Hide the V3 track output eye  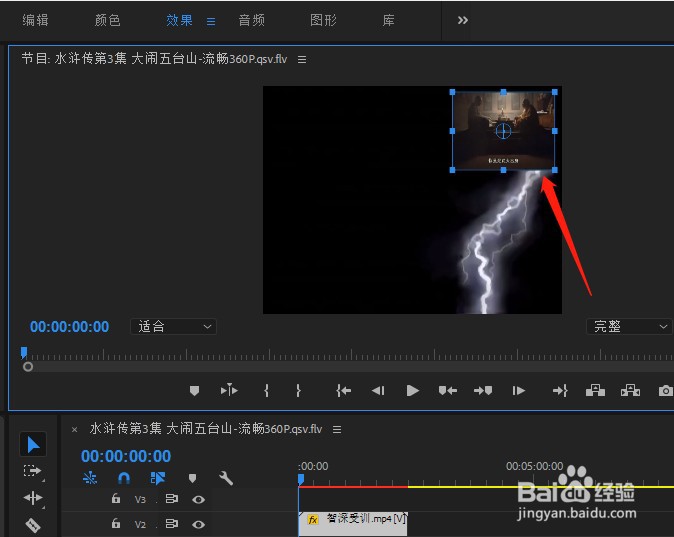pos(198,499)
